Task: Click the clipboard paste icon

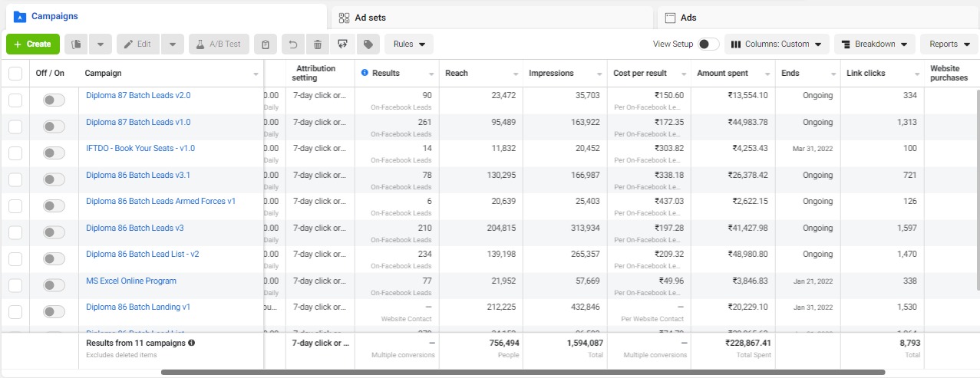Action: pyautogui.click(x=265, y=44)
